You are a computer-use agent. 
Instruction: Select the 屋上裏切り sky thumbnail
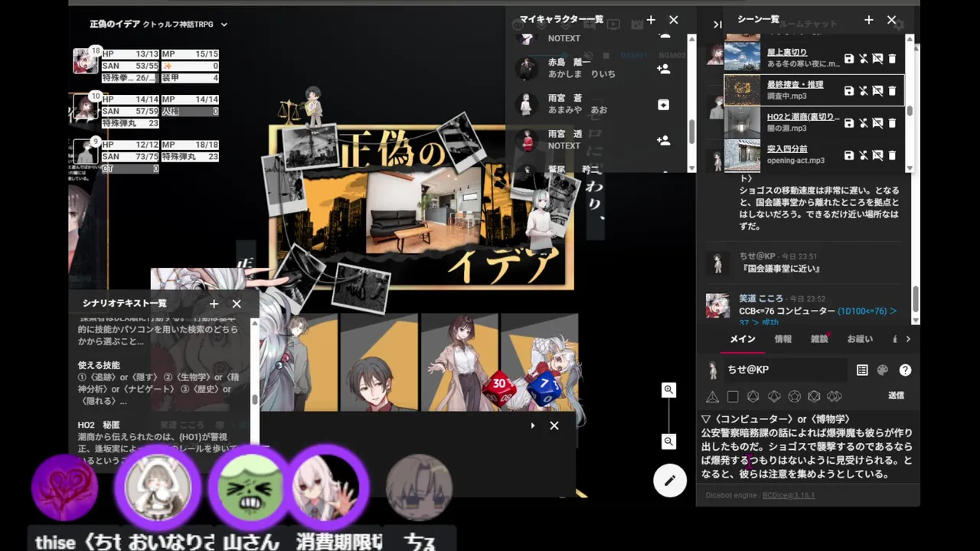742,57
